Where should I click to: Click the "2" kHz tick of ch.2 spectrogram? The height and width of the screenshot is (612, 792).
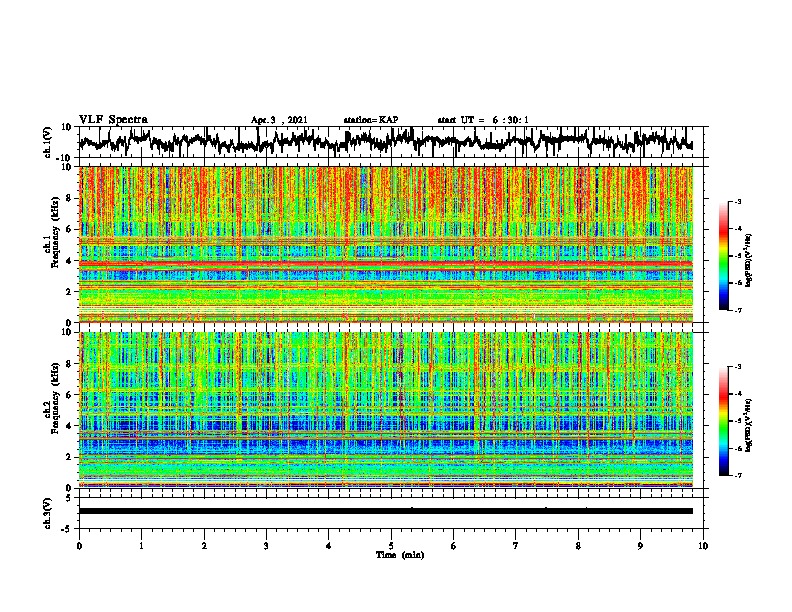[x=70, y=456]
